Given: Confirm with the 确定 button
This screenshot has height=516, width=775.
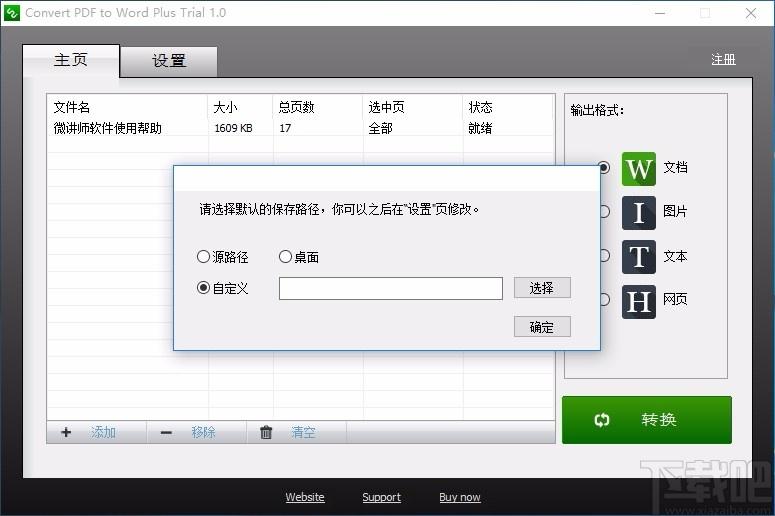Looking at the screenshot, I should pyautogui.click(x=542, y=327).
